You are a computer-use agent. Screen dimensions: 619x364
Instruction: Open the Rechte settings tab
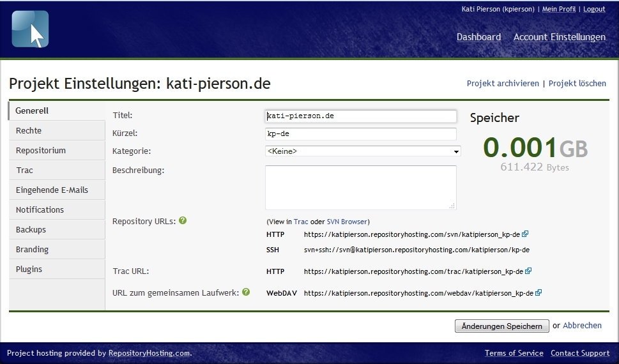click(x=29, y=130)
